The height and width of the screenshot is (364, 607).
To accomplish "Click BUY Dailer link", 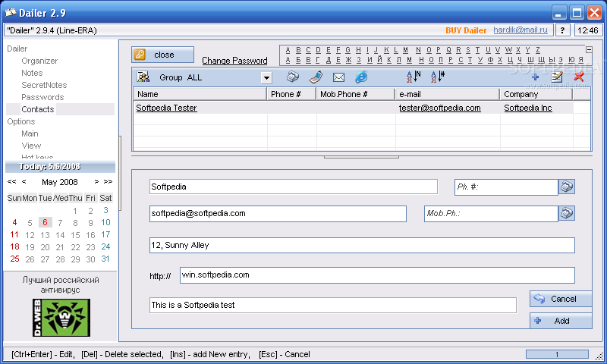I will (x=466, y=30).
